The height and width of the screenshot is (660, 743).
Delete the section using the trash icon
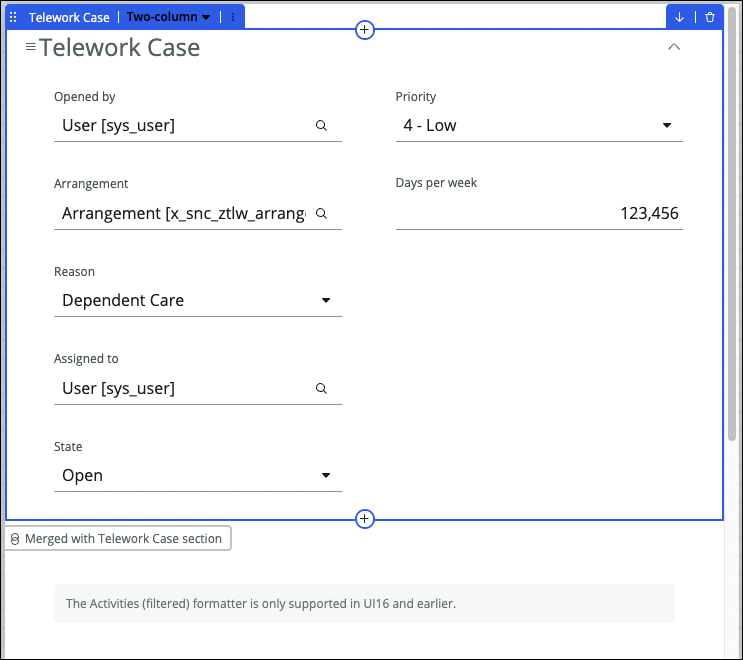pos(710,17)
